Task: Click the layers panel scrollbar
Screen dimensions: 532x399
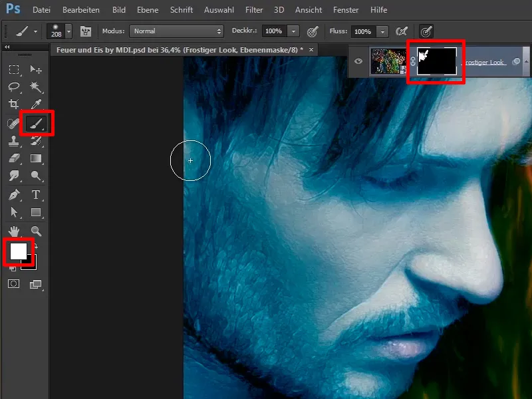Action: coord(526,61)
